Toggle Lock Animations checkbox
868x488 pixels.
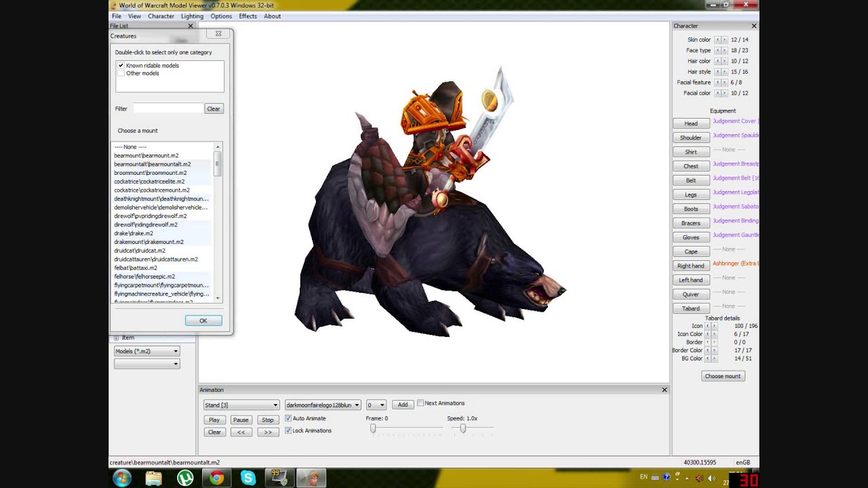point(288,430)
